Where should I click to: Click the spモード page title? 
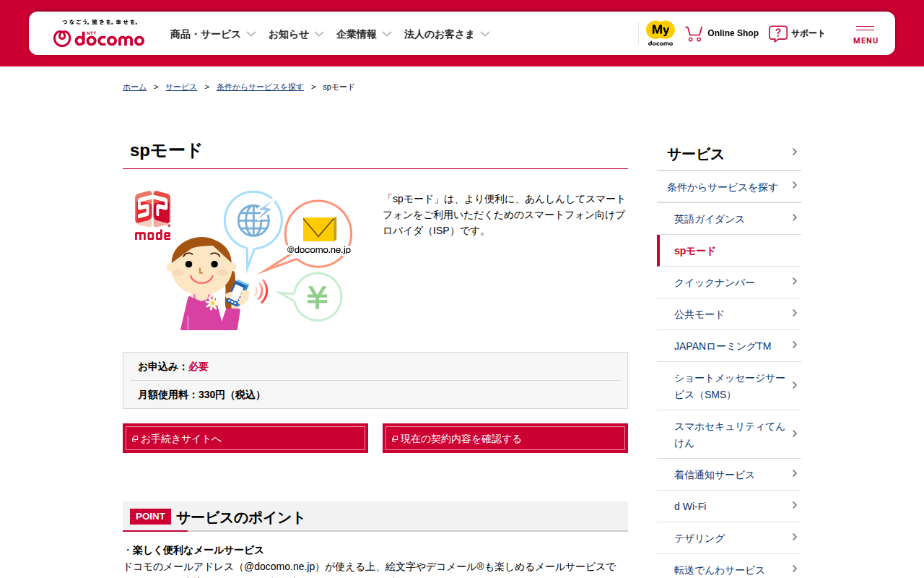[166, 150]
